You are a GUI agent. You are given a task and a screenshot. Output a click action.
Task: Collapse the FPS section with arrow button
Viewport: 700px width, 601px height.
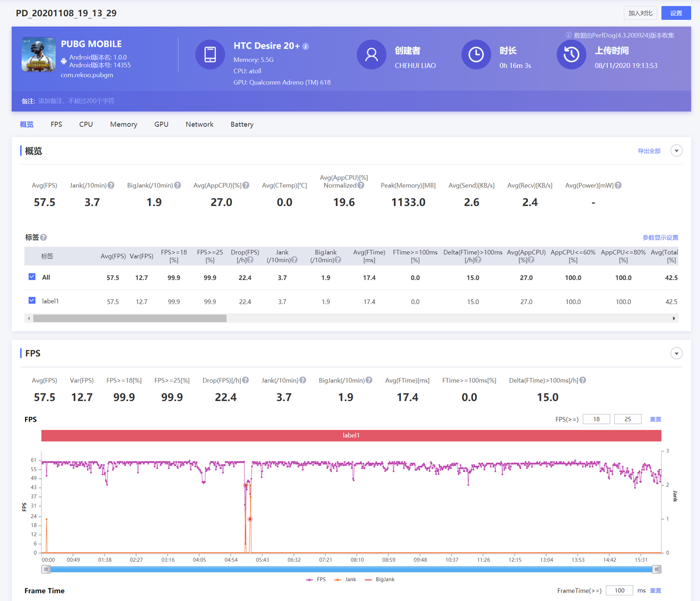pos(676,353)
